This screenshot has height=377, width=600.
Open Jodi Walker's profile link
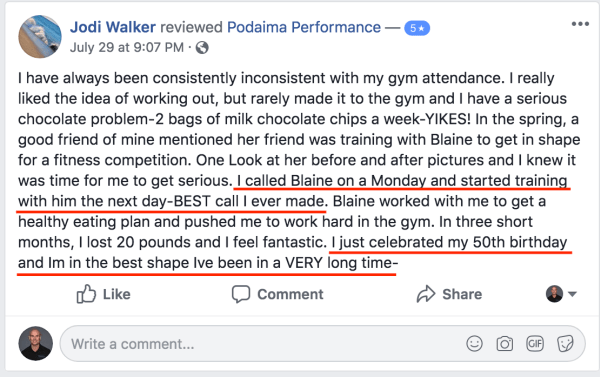[x=113, y=27]
